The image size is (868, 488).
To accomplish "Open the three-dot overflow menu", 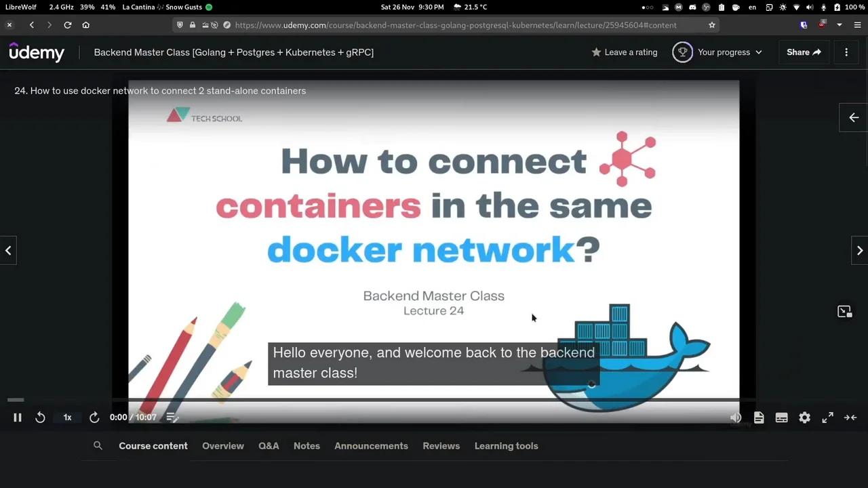I will pos(846,52).
